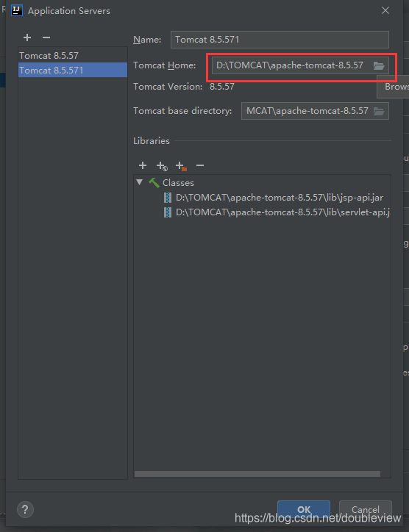
Task: Add library with plus icon under Libraries
Action: pyautogui.click(x=143, y=165)
